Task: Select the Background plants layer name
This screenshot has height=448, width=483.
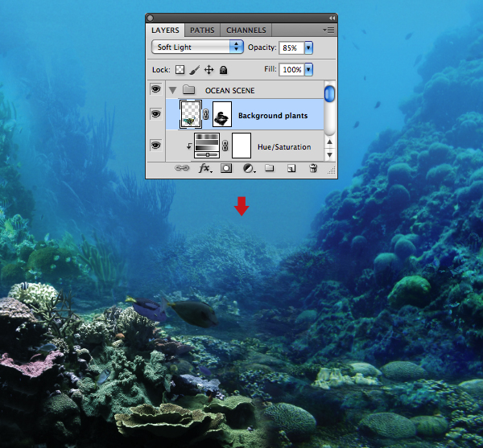Action: click(x=273, y=116)
